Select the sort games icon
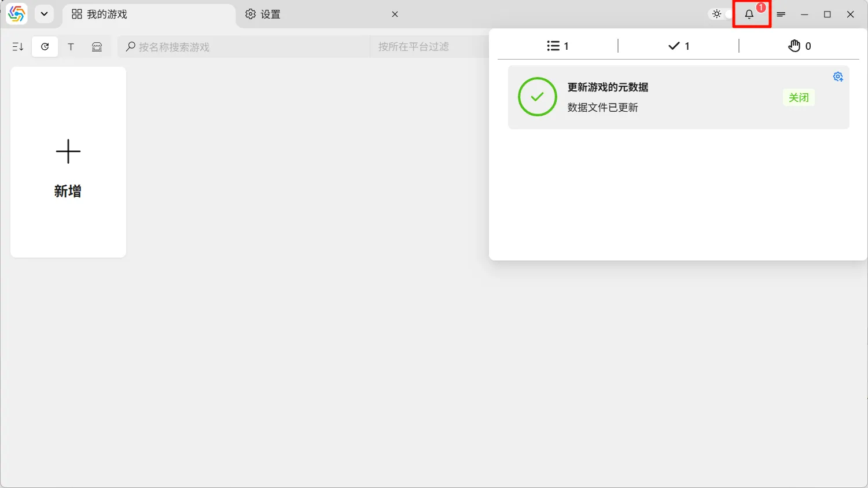This screenshot has width=868, height=488. 18,47
